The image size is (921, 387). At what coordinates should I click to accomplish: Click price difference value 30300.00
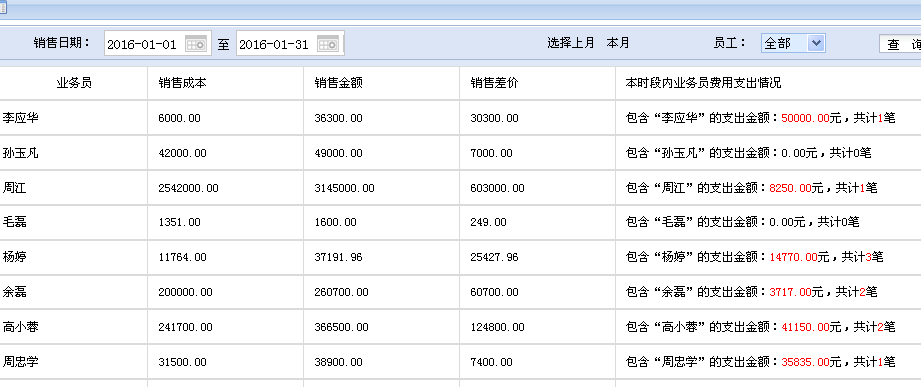point(495,119)
